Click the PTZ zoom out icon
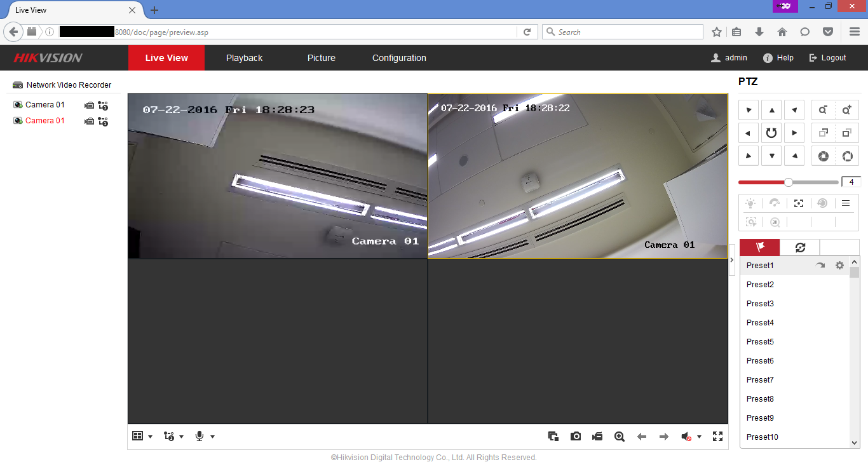Screen dimensions: 868x469 click(823, 110)
